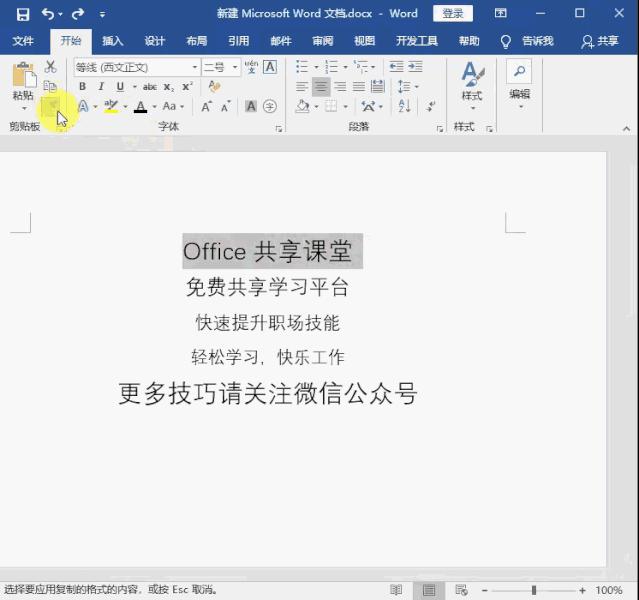Save the document with the floppy disk icon
The width and height of the screenshot is (639, 600).
click(x=23, y=14)
